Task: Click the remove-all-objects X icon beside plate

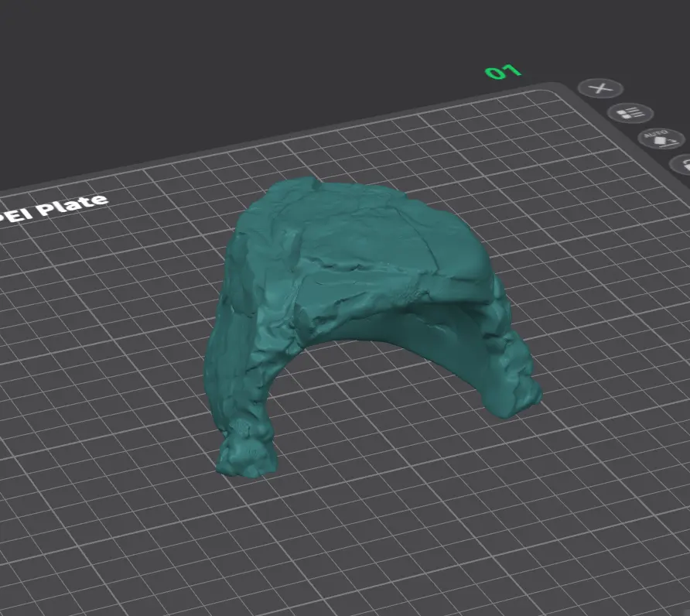Action: point(600,88)
